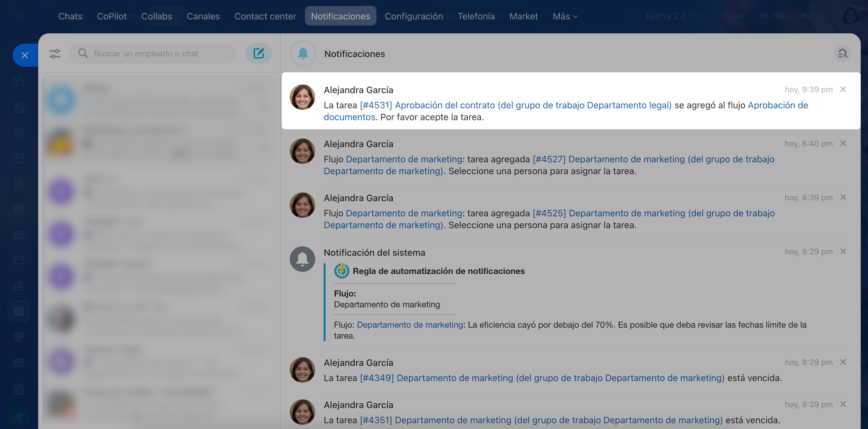The width and height of the screenshot is (868, 429).
Task: Dismiss the task #4351 overdue notification
Action: [843, 404]
